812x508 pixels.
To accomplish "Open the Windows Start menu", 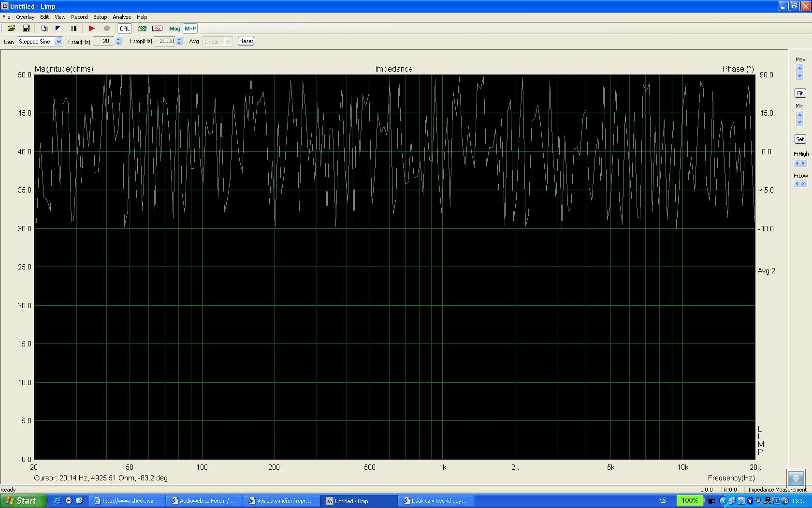I will [24, 501].
